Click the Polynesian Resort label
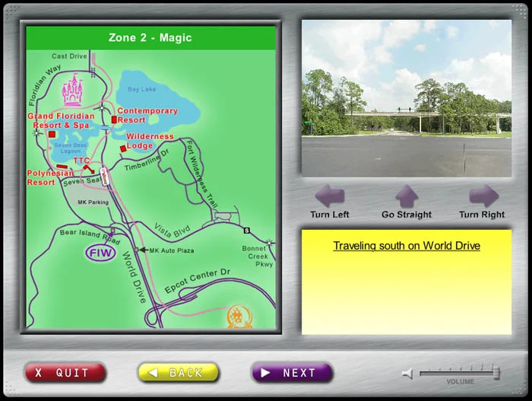The height and width of the screenshot is (401, 532). click(50, 177)
